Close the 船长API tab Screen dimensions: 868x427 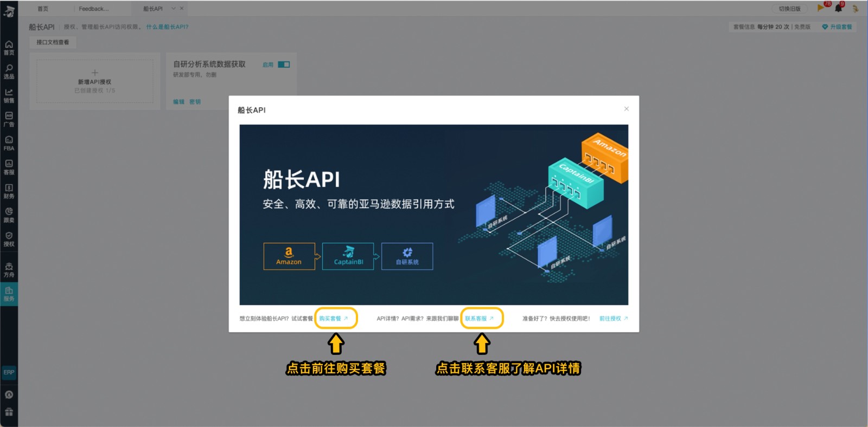182,9
